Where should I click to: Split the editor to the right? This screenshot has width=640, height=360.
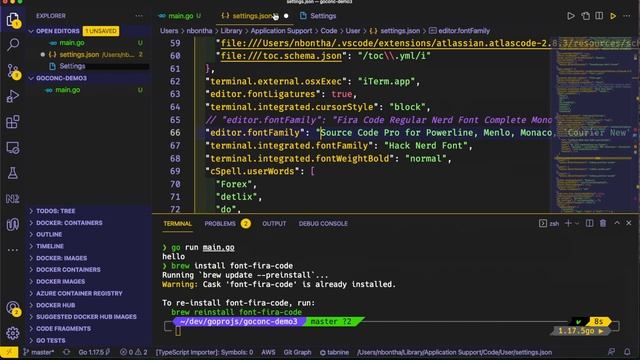(599, 16)
